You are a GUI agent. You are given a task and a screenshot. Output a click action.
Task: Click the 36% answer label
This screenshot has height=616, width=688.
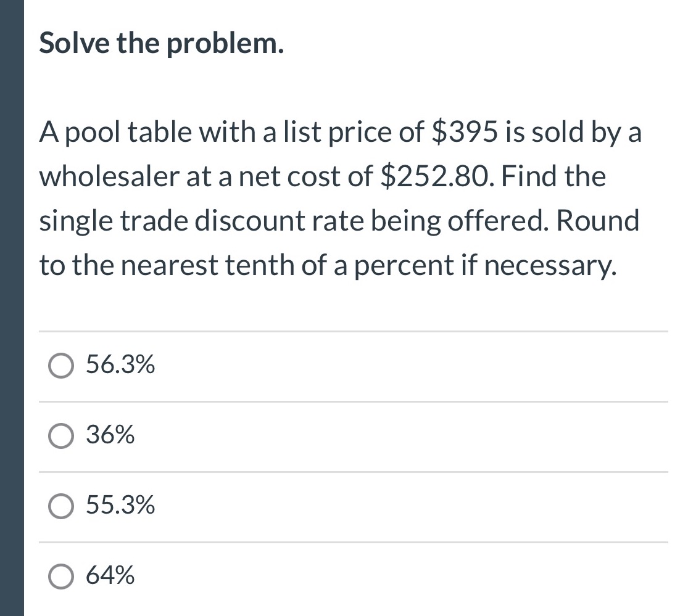pyautogui.click(x=110, y=435)
